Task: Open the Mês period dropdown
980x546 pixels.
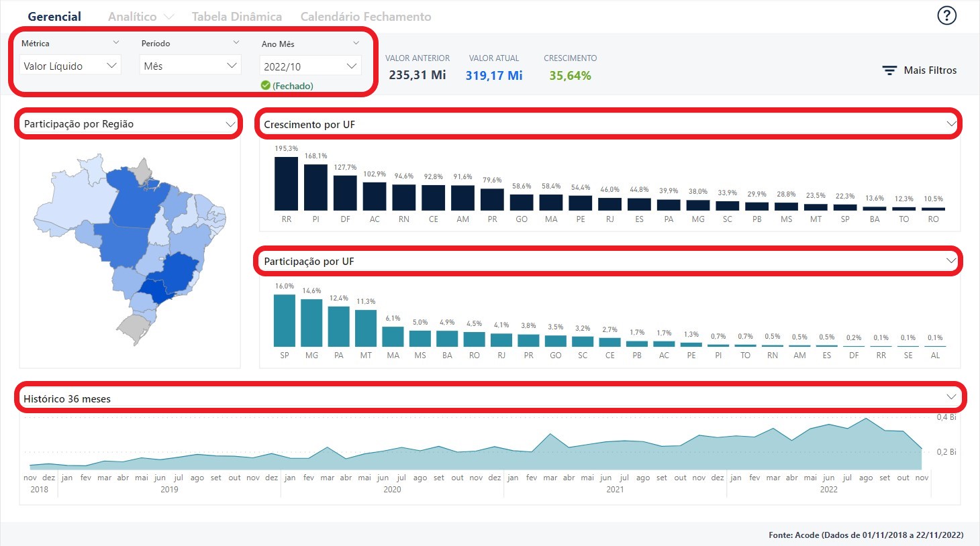Action: point(190,66)
